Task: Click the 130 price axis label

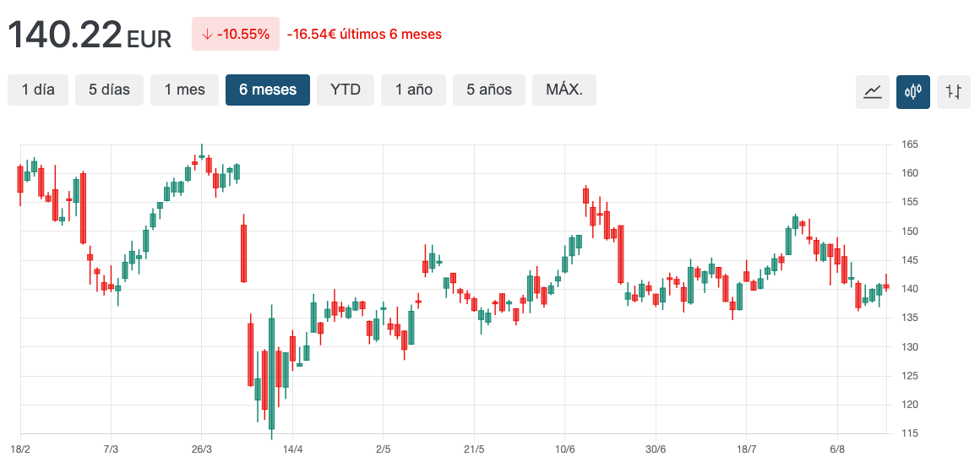Action: [909, 347]
